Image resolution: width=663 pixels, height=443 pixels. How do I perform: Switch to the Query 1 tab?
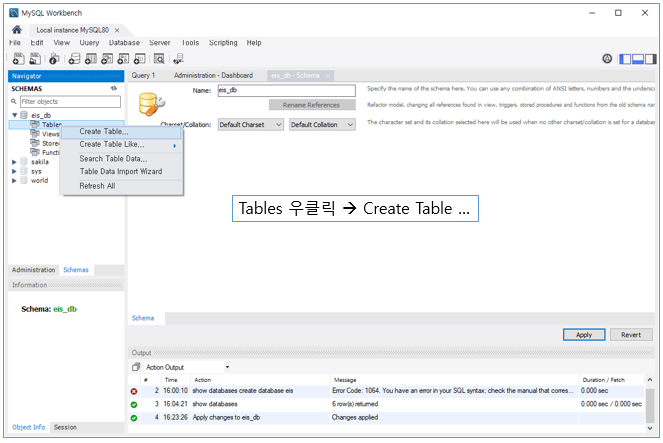[143, 75]
